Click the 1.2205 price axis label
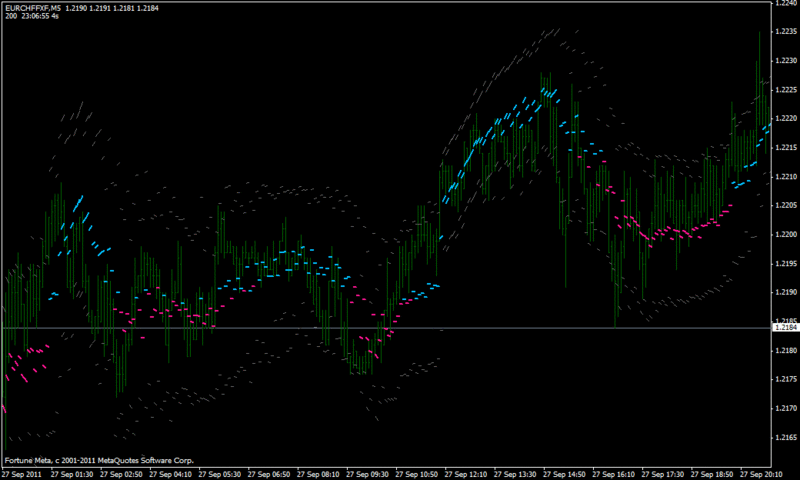The image size is (800, 480). pos(786,205)
